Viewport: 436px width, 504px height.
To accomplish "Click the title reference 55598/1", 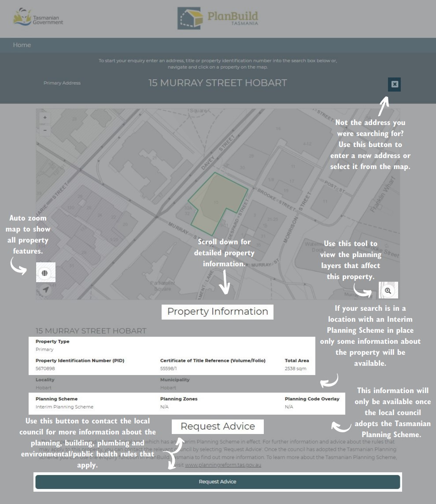I will coord(169,368).
